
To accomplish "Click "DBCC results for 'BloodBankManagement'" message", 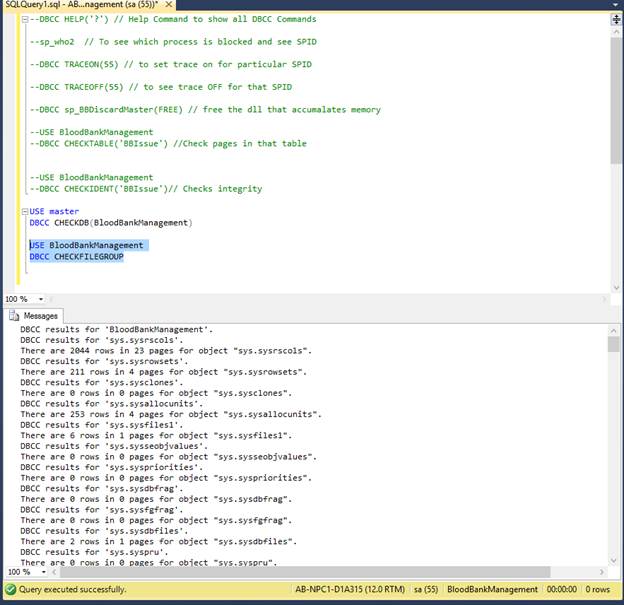I will (117, 330).
